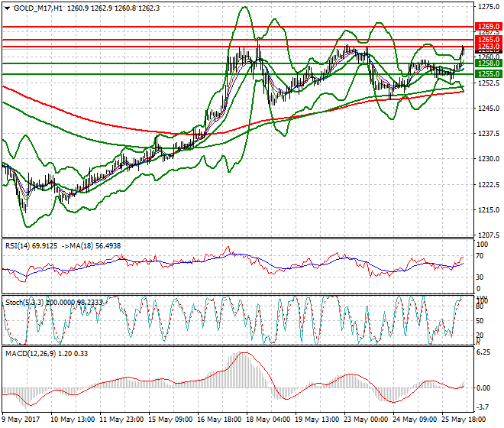Click the 1230.0 price scale value
Viewport: 504px width, 428px height.
(489, 159)
